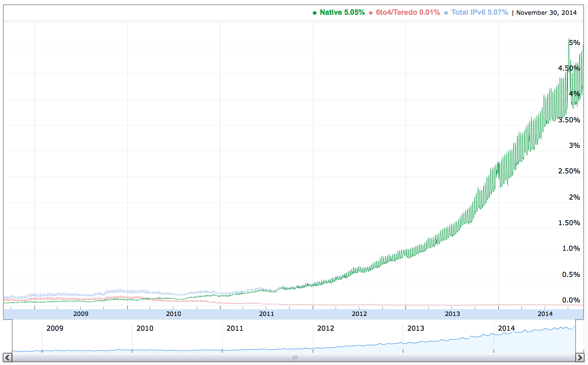Screen dimensions: 588x365
Task: Click the red 6to4/Teredo legend dot
Action: [x=371, y=13]
